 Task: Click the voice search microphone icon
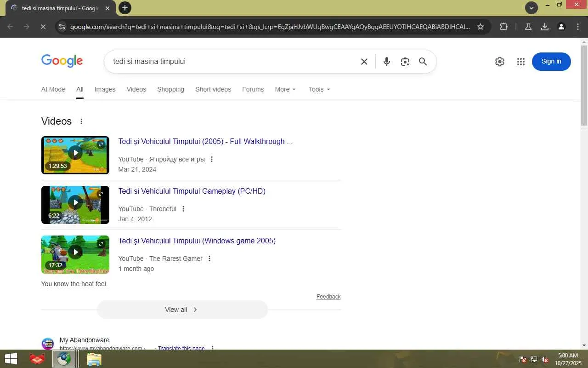pos(386,62)
